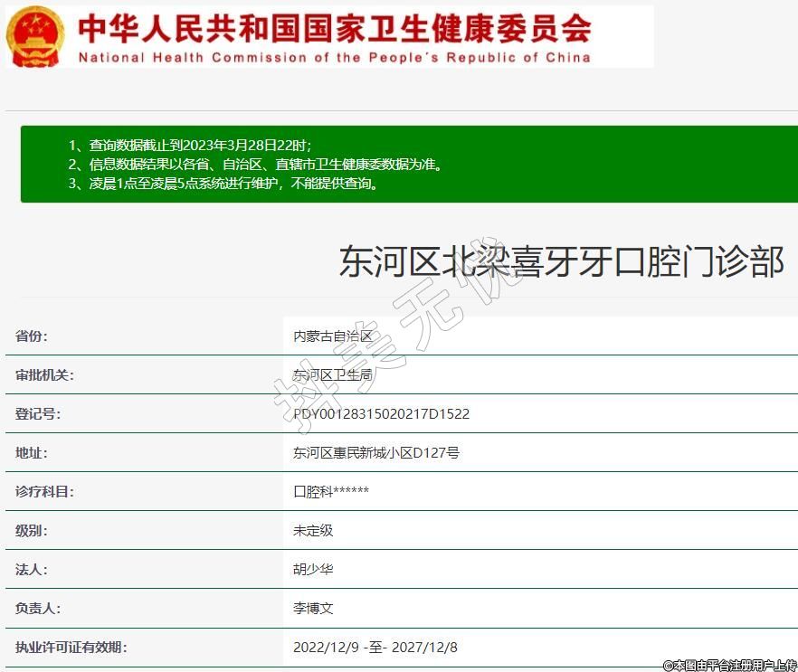798x672 pixels.
Task: Click the national emblem logo
Action: (35, 36)
